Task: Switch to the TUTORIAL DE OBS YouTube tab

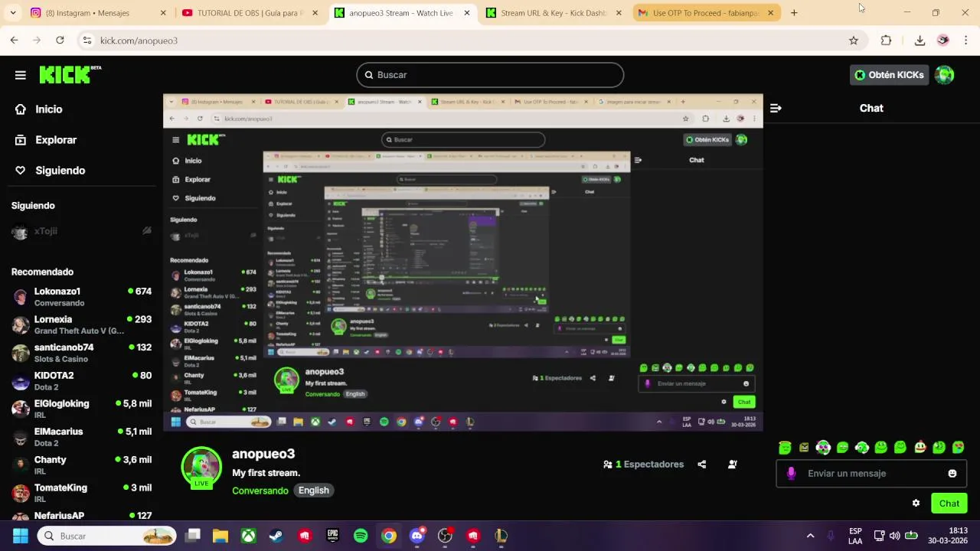Action: 250,13
